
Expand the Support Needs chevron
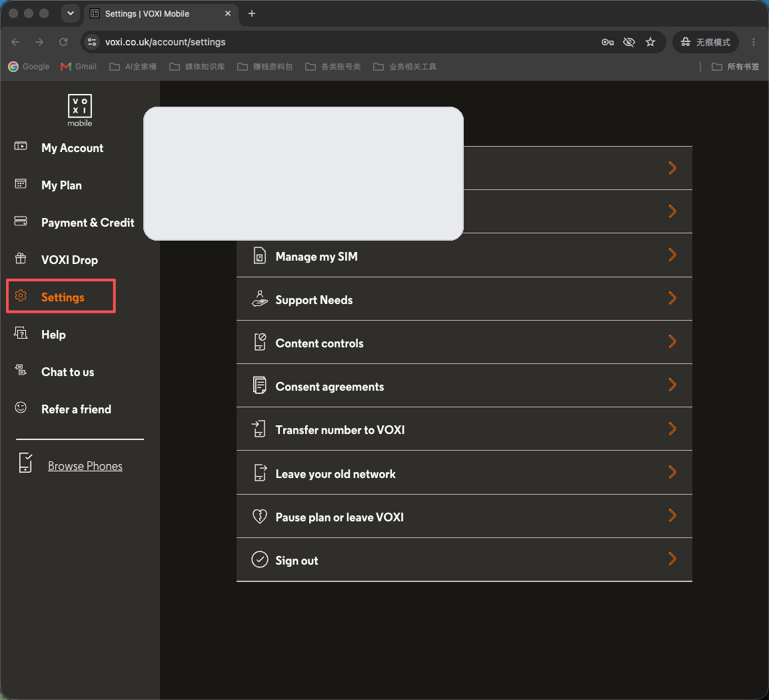(x=672, y=298)
